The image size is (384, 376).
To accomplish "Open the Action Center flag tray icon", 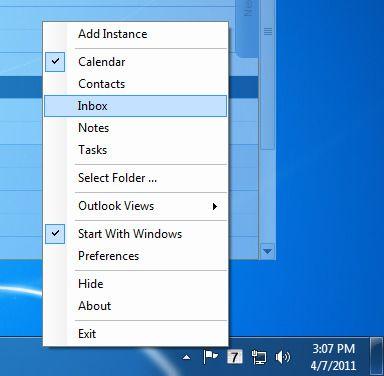I will point(211,357).
